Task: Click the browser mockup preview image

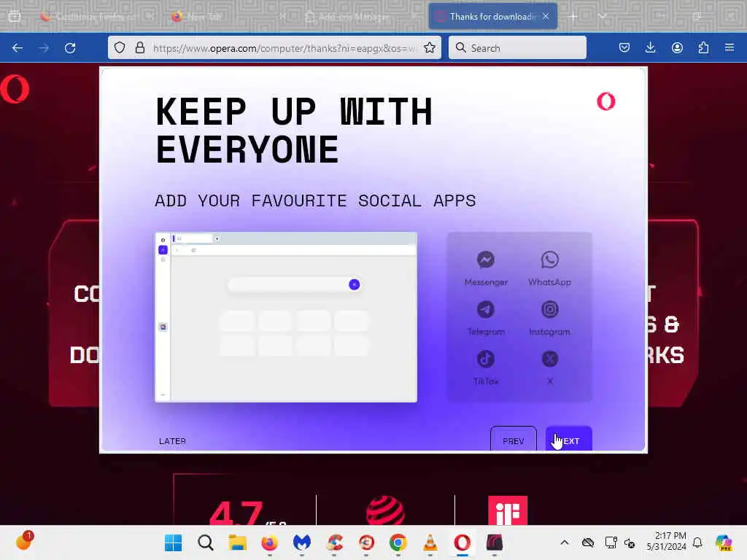Action: coord(286,317)
